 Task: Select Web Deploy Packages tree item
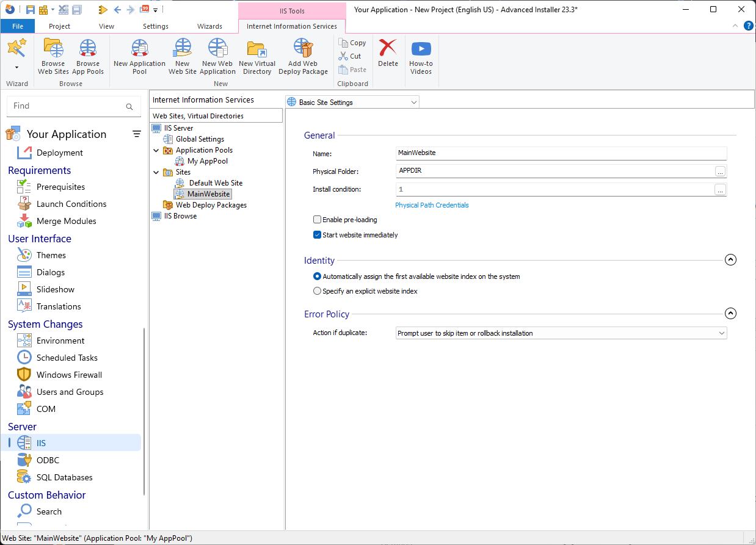pyautogui.click(x=205, y=205)
